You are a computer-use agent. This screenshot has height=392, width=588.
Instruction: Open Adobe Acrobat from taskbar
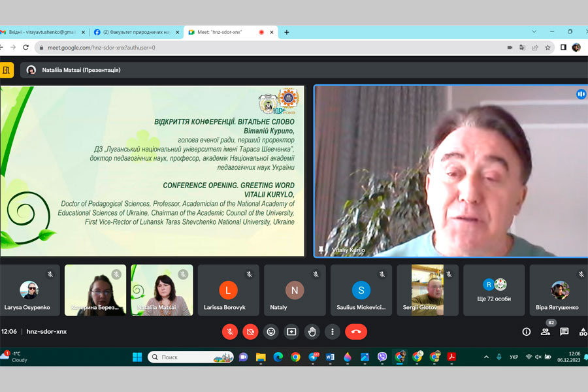pos(451,357)
